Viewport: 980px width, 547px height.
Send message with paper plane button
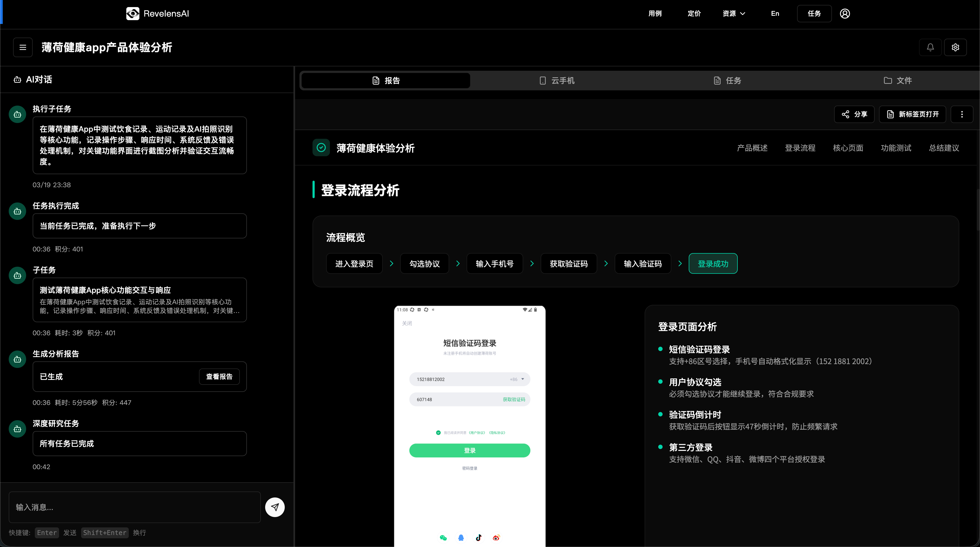[275, 507]
